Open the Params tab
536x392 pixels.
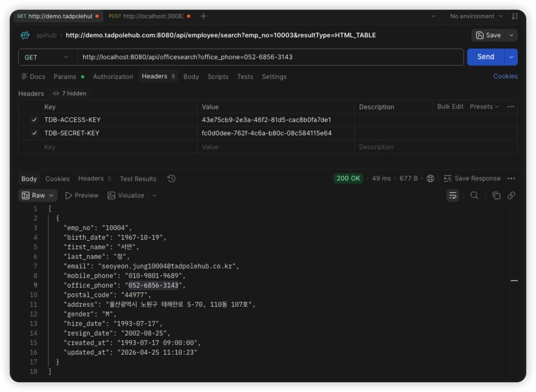click(69, 77)
